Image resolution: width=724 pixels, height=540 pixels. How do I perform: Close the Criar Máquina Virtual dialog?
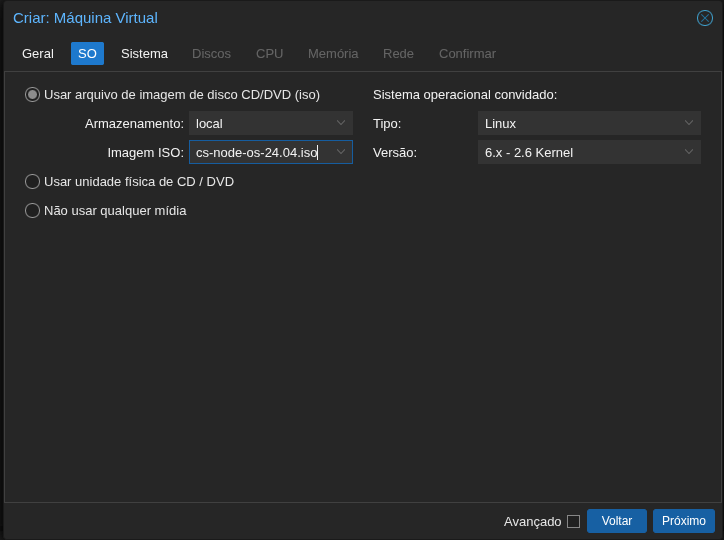point(705,18)
